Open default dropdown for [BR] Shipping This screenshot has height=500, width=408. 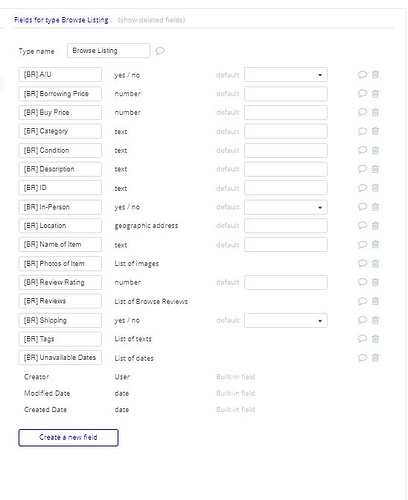click(286, 320)
